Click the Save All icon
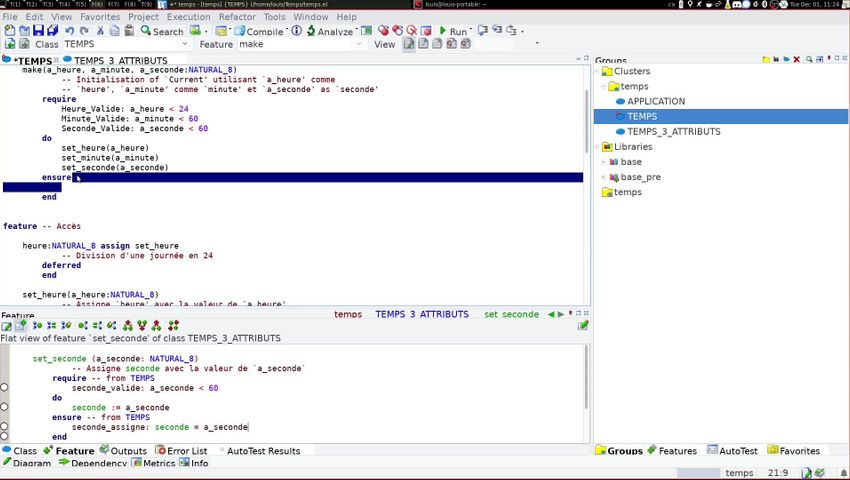Viewport: 850px width, 480px height. click(x=53, y=30)
